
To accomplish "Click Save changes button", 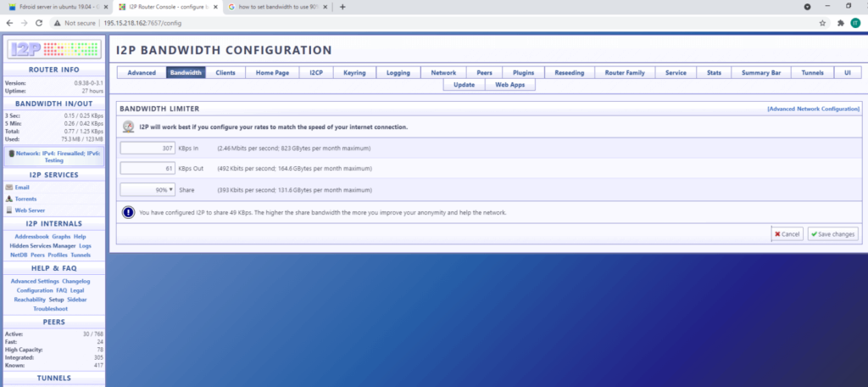I will (x=833, y=234).
